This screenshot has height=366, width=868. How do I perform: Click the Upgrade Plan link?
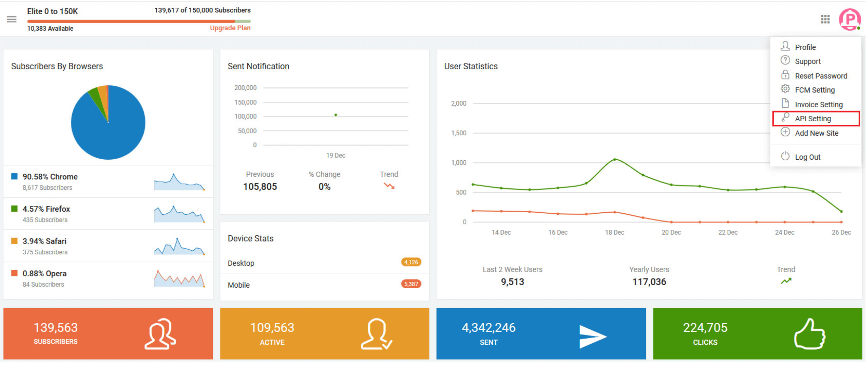coord(230,28)
